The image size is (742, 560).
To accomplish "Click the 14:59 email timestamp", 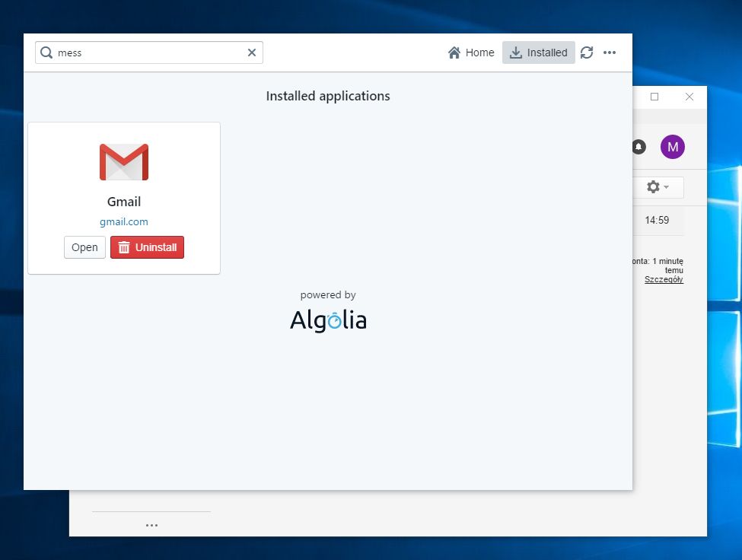I will point(657,220).
